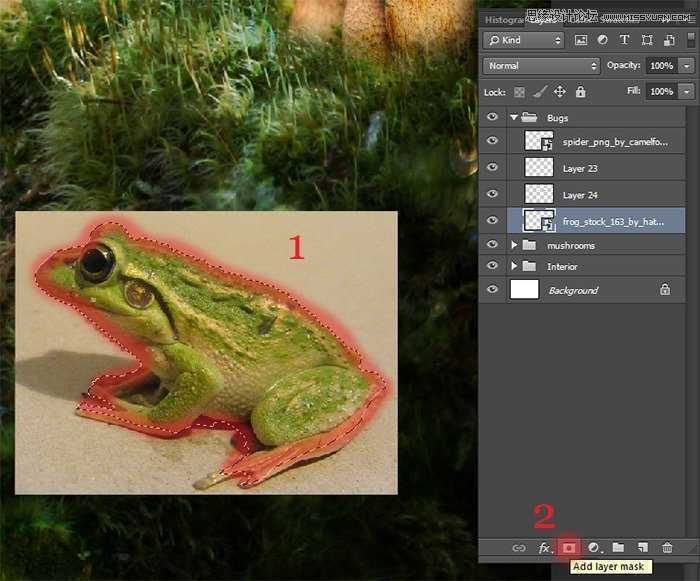The height and width of the screenshot is (581, 700).
Task: Delete layer trash icon
Action: point(667,547)
